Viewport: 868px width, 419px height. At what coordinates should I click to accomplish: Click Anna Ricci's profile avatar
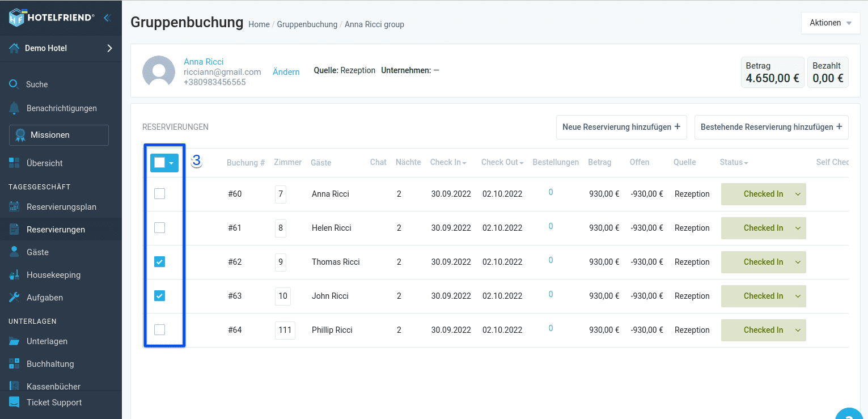coord(159,72)
